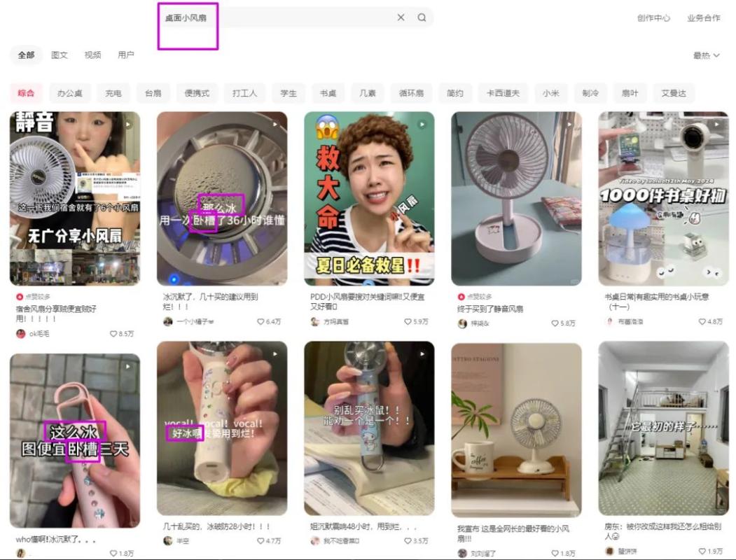
Task: Like the who懂啊 post heart icon
Action: click(113, 554)
